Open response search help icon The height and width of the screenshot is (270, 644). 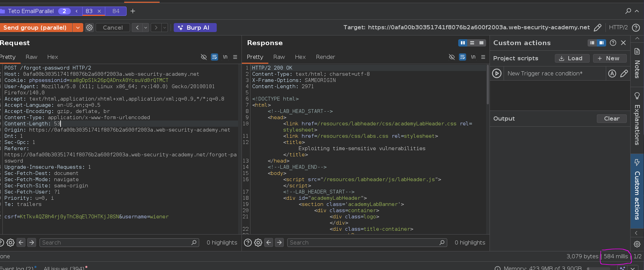click(x=248, y=242)
